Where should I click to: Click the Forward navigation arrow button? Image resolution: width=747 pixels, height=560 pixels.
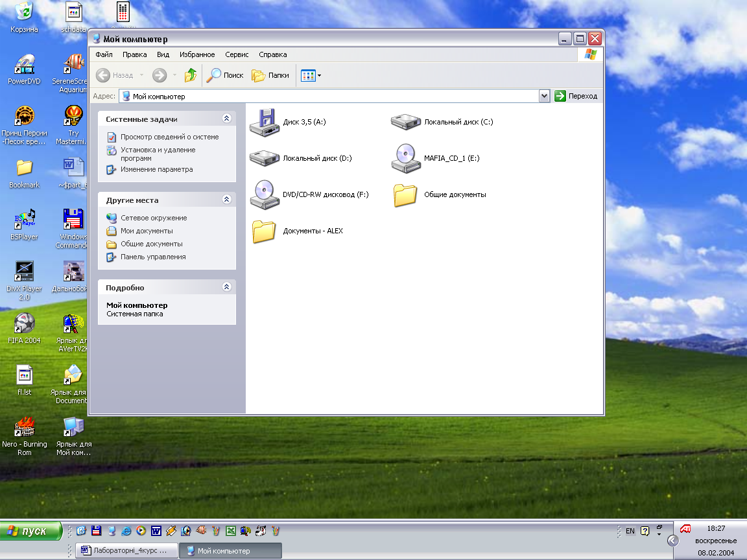pos(160,75)
